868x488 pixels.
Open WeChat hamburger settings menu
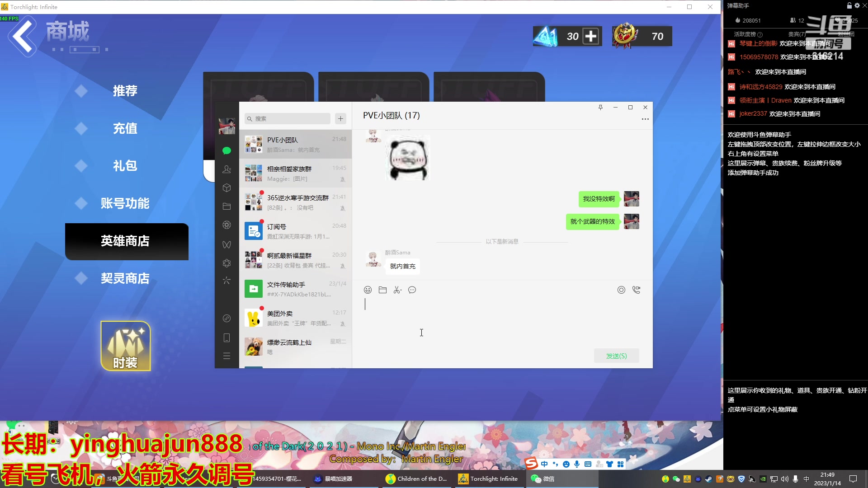click(227, 356)
